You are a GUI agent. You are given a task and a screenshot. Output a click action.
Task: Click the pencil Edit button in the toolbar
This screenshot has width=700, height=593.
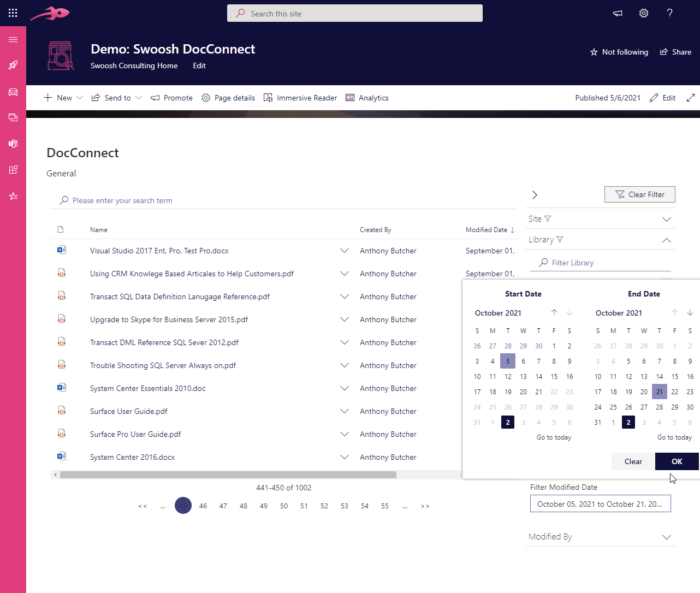(662, 98)
